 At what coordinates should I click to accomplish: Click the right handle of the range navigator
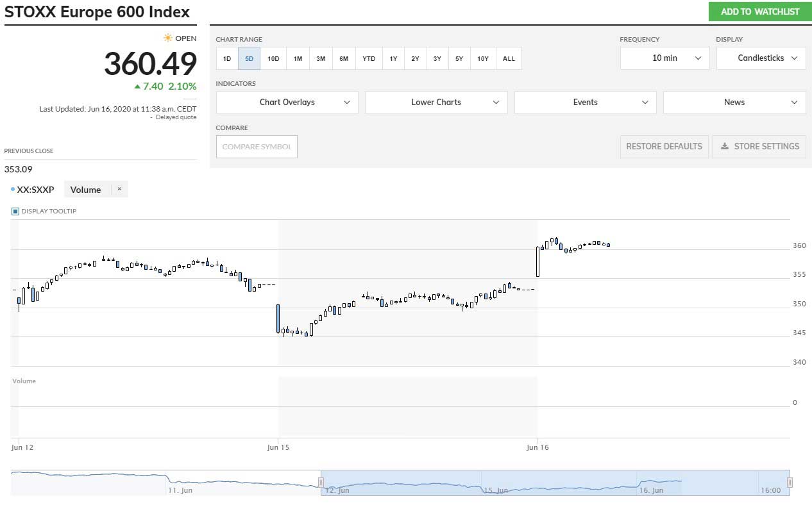[790, 483]
